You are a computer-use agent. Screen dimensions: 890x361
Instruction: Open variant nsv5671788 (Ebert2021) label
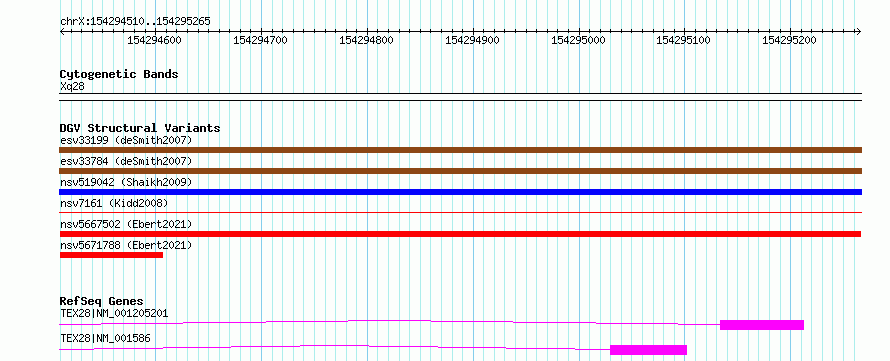pos(126,245)
